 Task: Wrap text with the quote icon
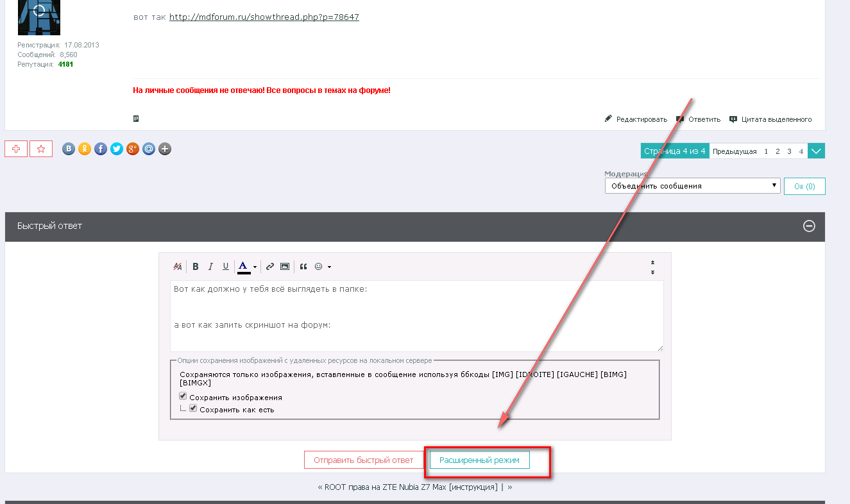pos(303,267)
